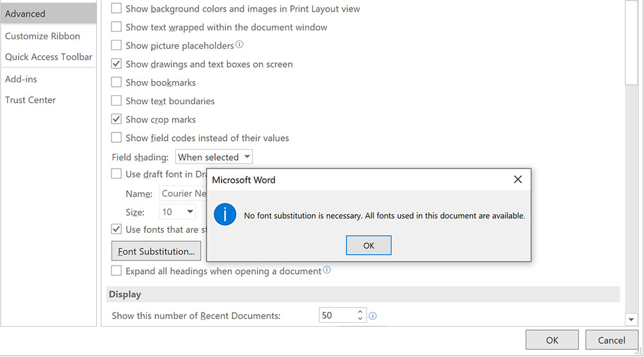Click OK in the Microsoft Word message box
The image size is (644, 357).
click(x=368, y=245)
